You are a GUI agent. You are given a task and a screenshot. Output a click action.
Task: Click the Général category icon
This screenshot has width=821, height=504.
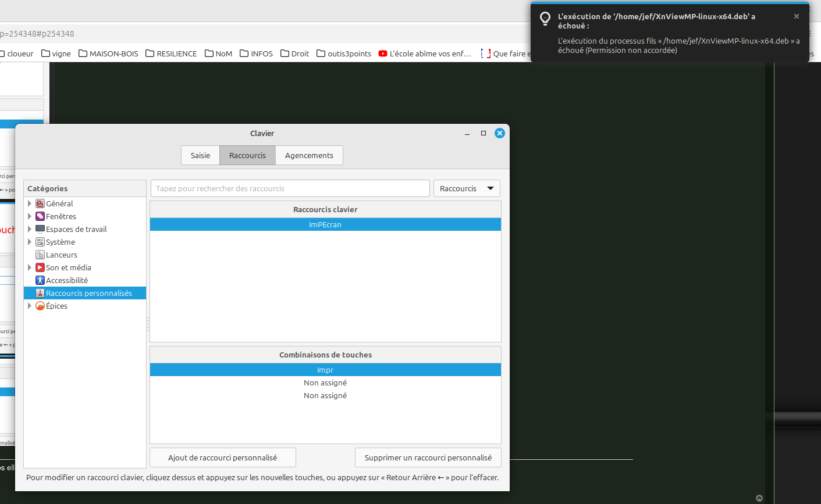tap(40, 203)
